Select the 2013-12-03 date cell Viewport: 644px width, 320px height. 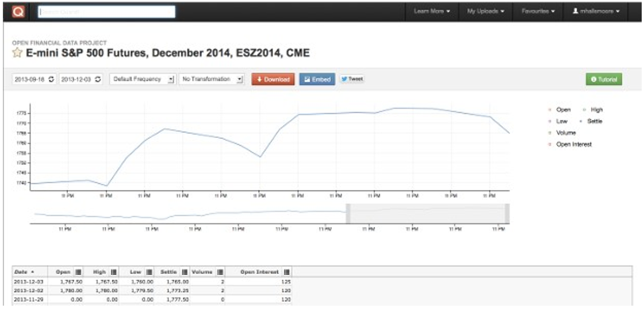29,282
